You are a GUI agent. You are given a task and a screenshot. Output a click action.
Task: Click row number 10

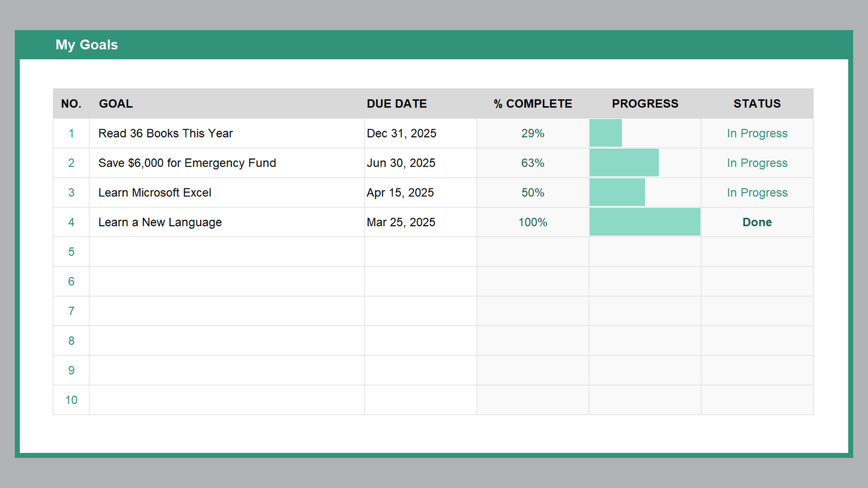71,400
